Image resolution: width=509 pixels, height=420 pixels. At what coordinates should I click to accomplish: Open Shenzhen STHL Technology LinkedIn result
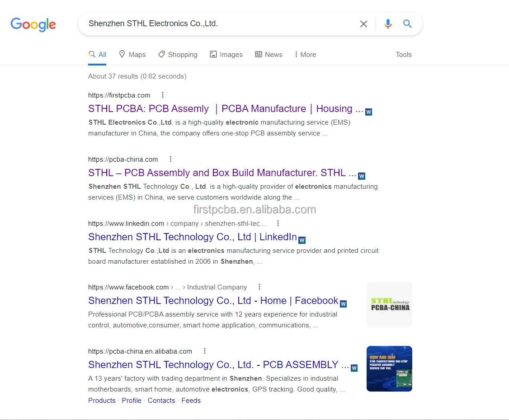pos(193,237)
